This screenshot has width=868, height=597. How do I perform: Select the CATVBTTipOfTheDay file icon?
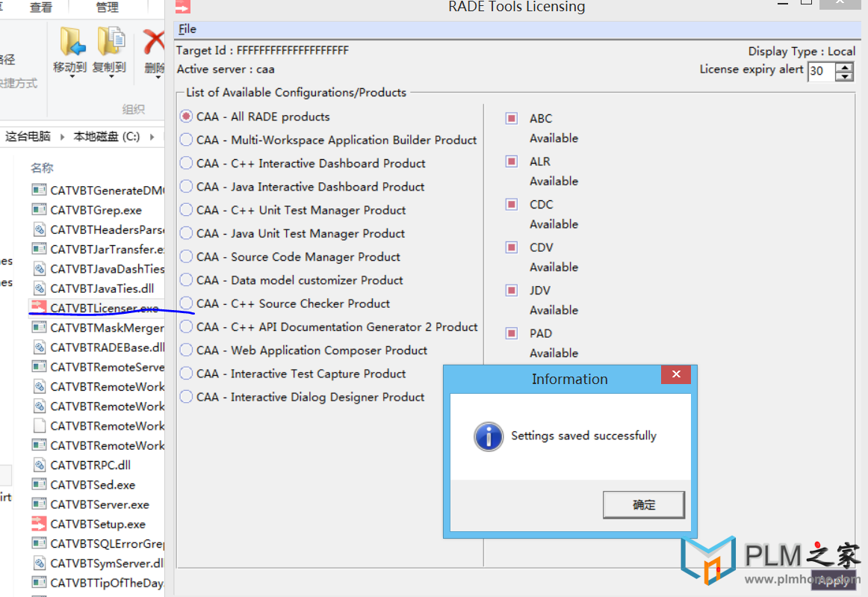point(39,583)
